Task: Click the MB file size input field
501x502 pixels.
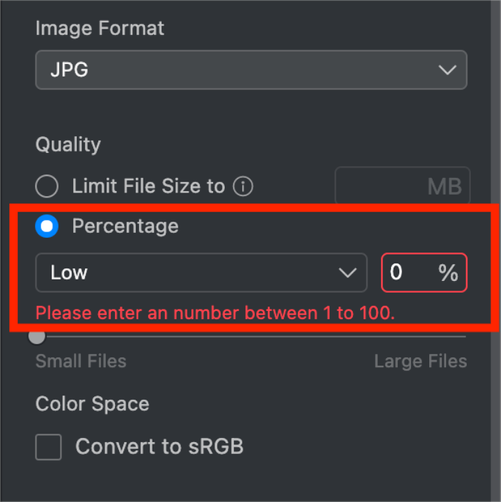Action: coord(403,186)
